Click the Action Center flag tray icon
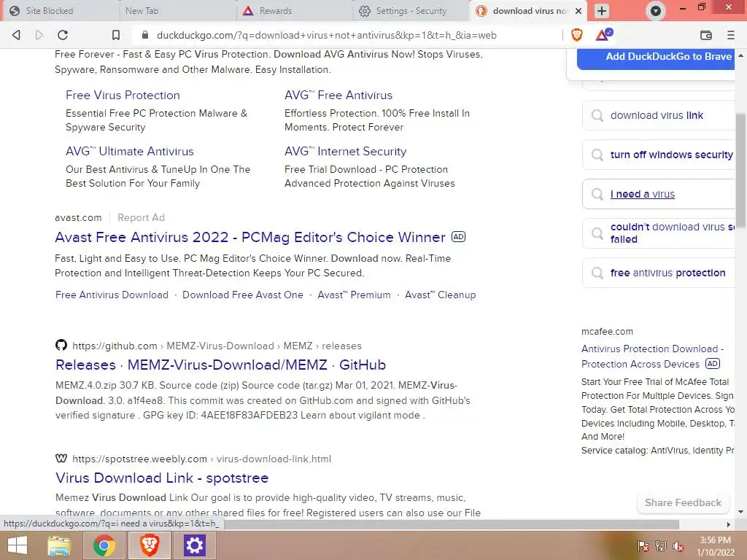 pyautogui.click(x=643, y=545)
